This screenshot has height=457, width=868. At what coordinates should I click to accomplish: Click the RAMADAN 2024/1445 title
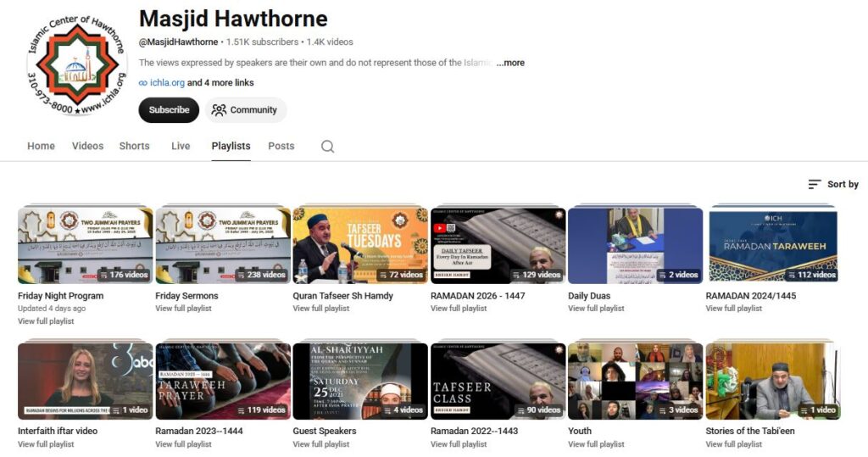[x=751, y=296]
